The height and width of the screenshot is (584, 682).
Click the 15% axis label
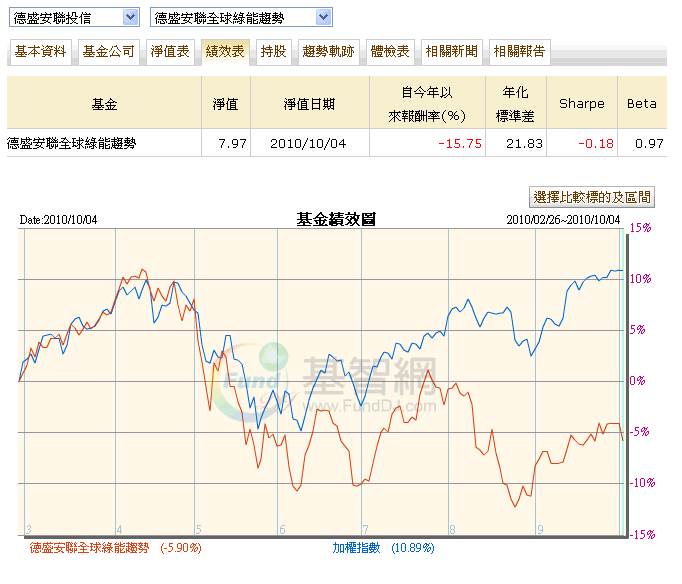click(x=641, y=228)
